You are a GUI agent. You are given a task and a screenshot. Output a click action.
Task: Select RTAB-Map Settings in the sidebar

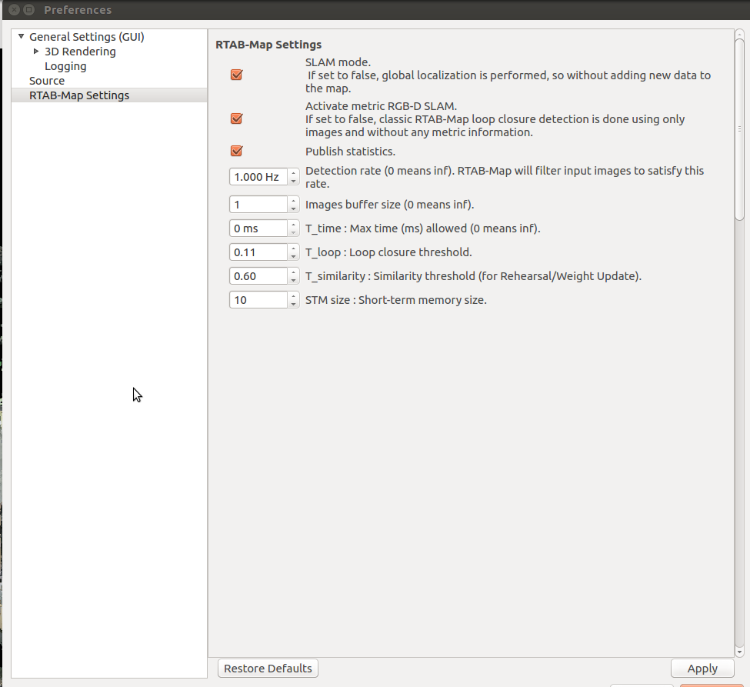79,95
